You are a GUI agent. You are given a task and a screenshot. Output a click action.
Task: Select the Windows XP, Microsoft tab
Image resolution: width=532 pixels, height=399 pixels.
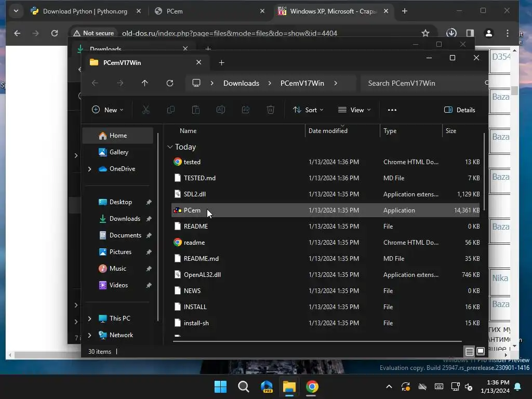(332, 11)
